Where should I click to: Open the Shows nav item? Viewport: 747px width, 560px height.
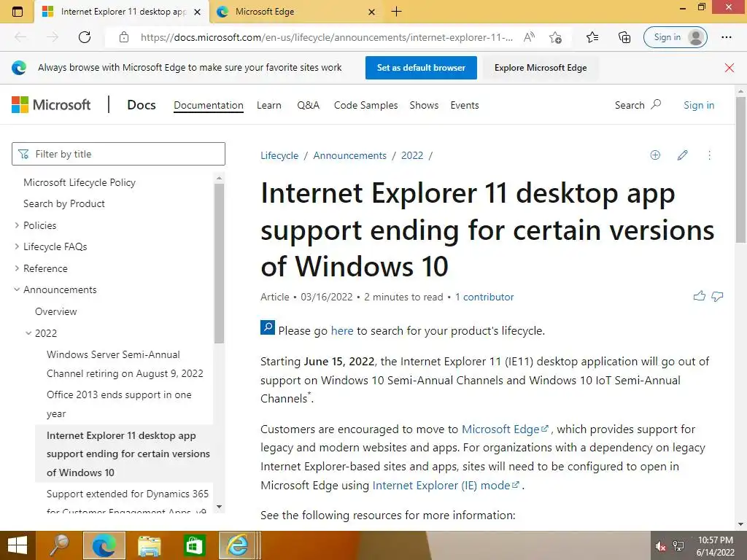[x=424, y=105]
